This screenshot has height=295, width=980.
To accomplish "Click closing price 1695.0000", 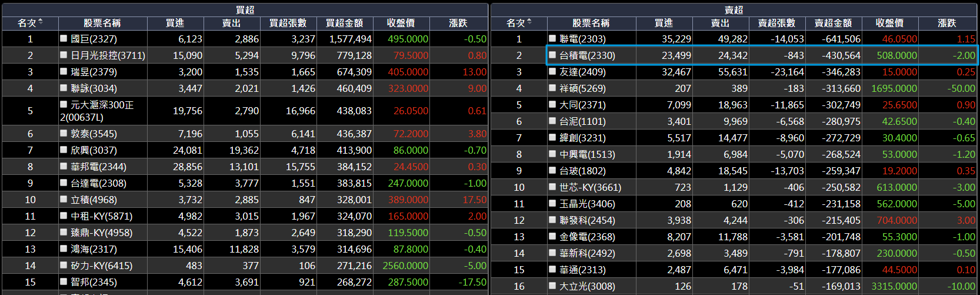I will 894,88.
